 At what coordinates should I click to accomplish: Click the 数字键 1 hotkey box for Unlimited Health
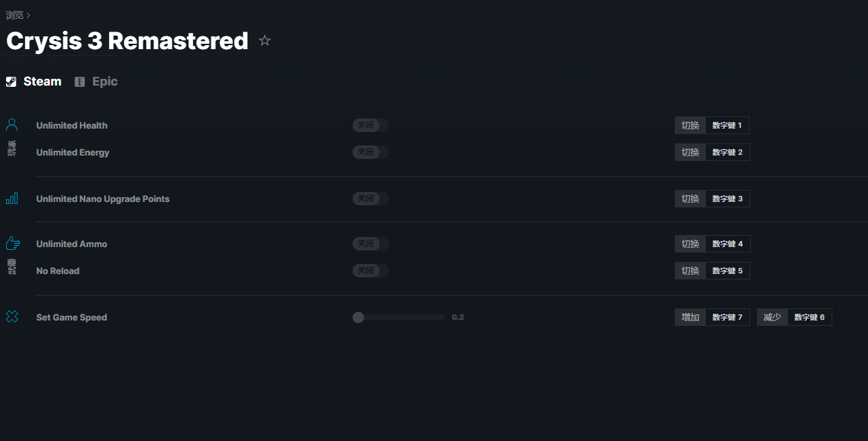pos(727,125)
